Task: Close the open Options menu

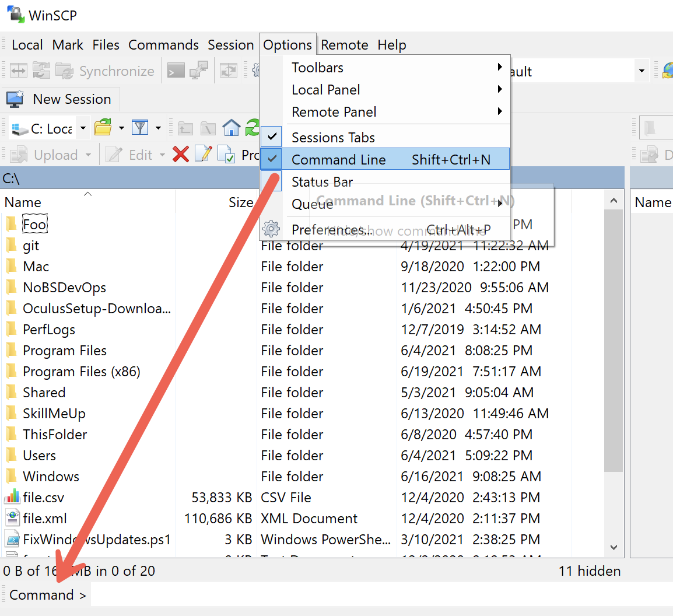Action: 287,45
